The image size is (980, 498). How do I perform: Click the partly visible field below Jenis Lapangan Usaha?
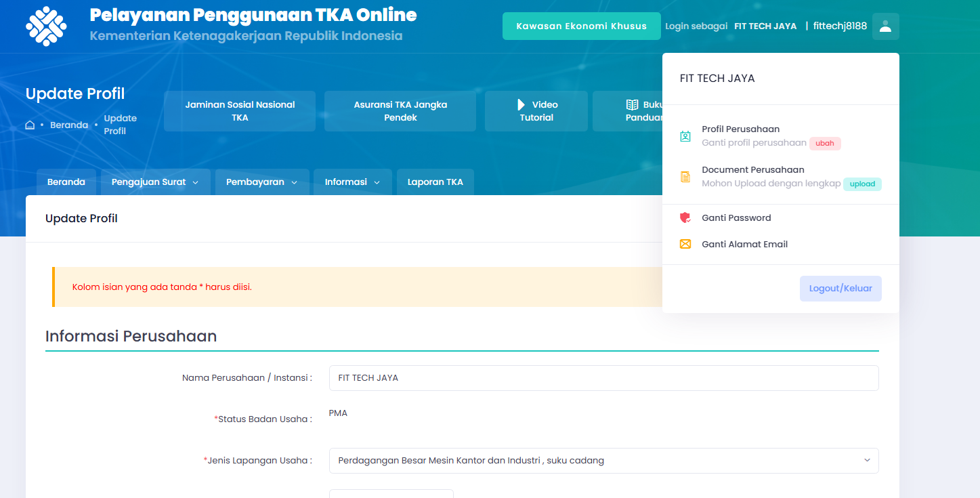coord(391,493)
